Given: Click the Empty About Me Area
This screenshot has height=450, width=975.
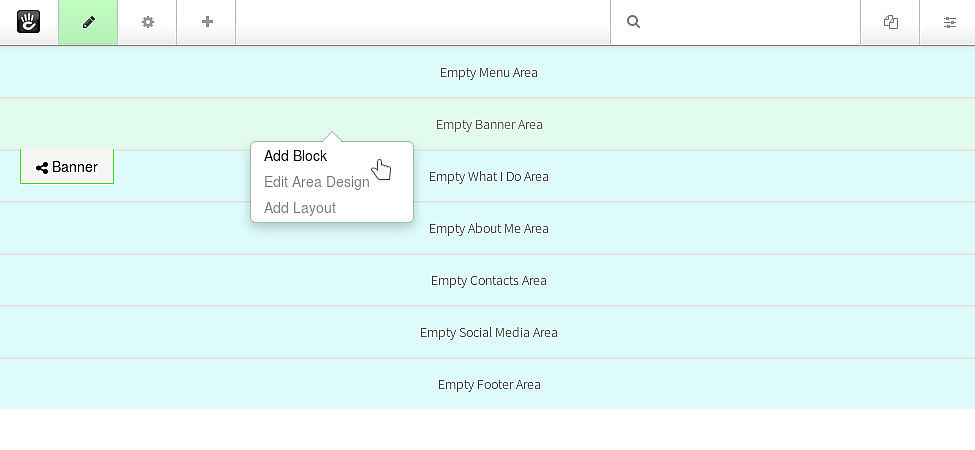Looking at the screenshot, I should [488, 229].
